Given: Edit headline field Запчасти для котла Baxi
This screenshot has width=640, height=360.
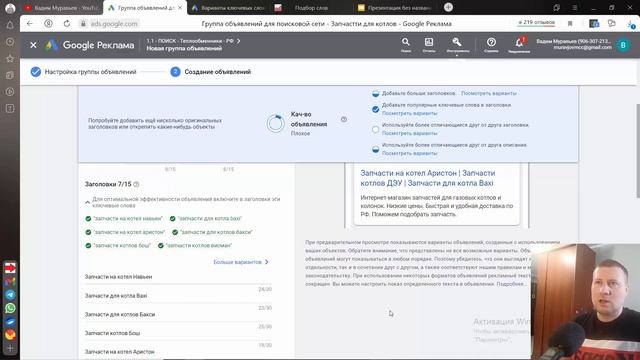Looking at the screenshot, I should coord(178,296).
